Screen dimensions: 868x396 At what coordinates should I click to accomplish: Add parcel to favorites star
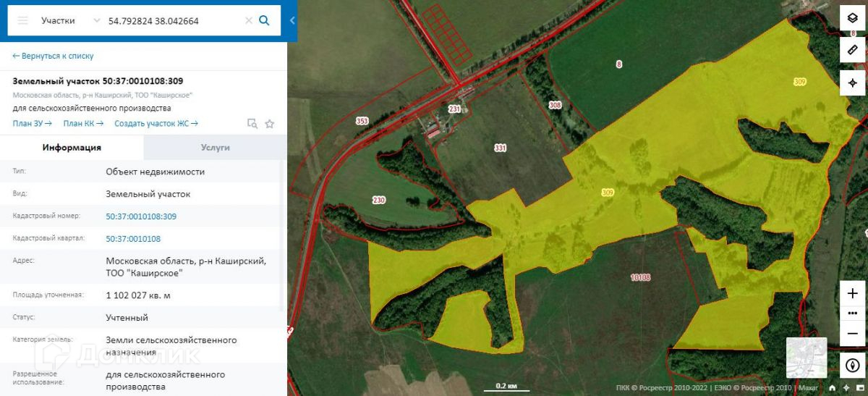[x=270, y=124]
